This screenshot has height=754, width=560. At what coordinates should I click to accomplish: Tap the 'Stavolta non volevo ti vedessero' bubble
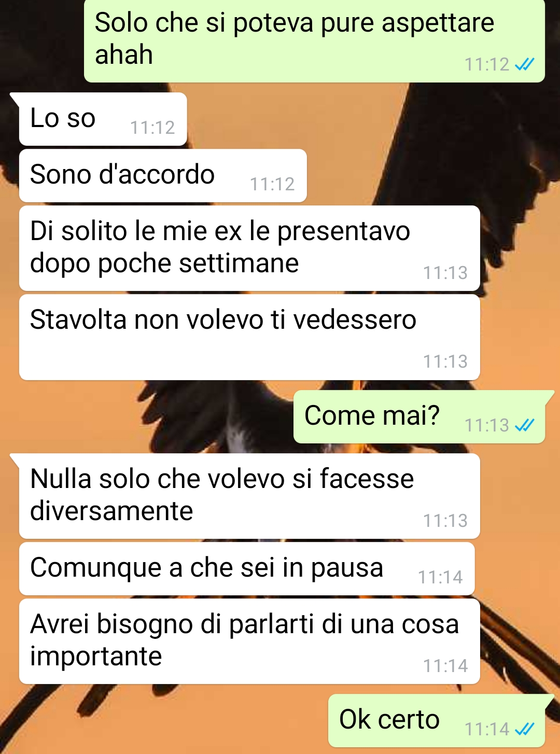click(x=249, y=337)
